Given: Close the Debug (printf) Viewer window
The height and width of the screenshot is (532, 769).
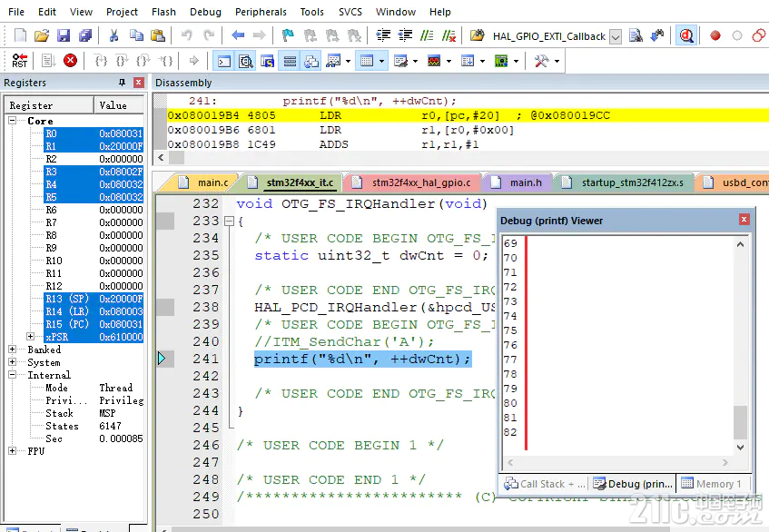Looking at the screenshot, I should point(744,220).
